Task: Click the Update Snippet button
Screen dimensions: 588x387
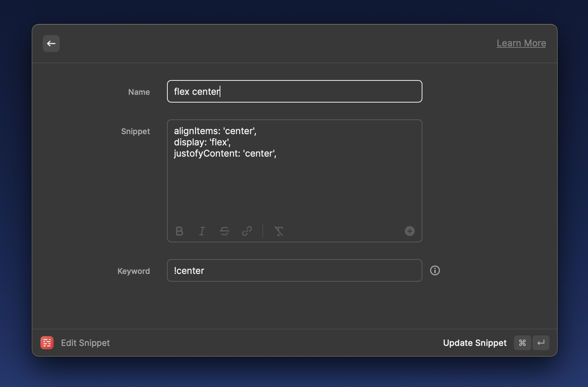Action: [475, 343]
